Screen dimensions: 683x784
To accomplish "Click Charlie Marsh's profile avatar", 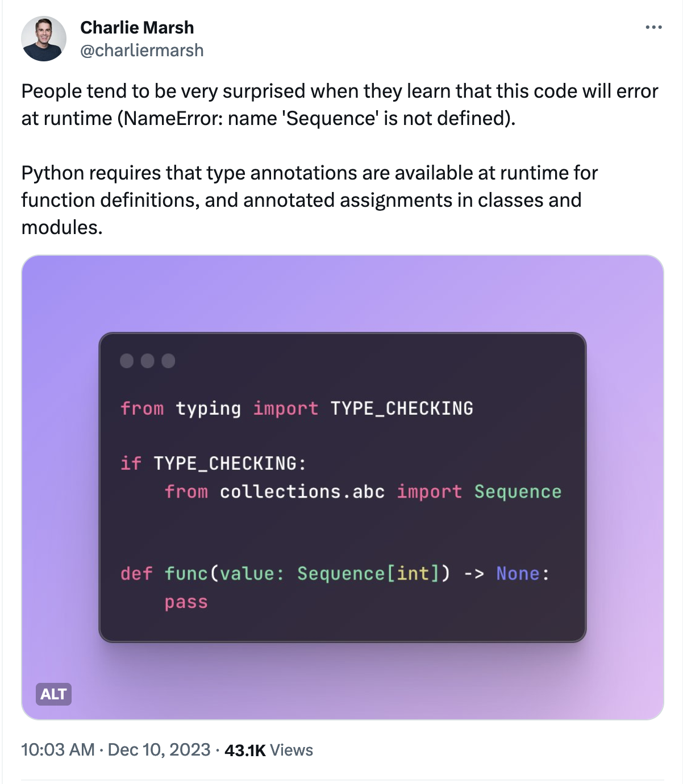I will [x=44, y=39].
